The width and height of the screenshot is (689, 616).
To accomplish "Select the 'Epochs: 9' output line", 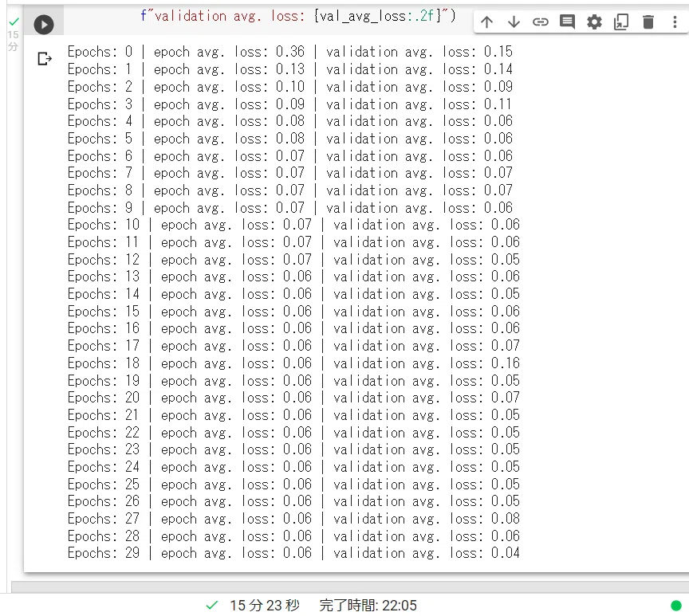I will tap(290, 208).
